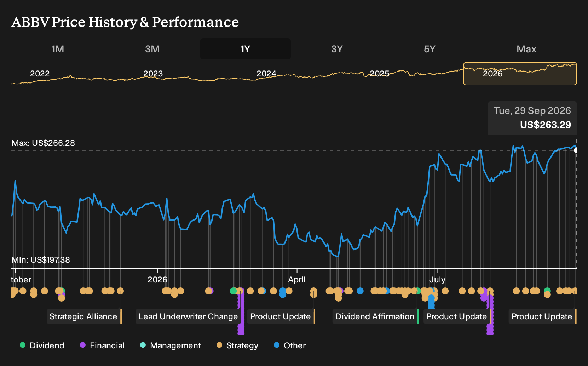This screenshot has width=588, height=366.
Task: Click the 'ABBV Price History & Performance' heading
Action: (x=125, y=22)
